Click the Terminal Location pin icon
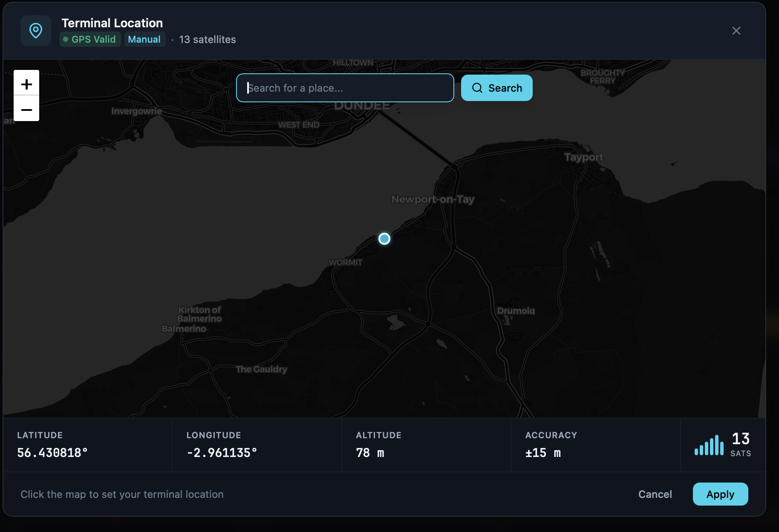779x532 pixels. (x=36, y=30)
